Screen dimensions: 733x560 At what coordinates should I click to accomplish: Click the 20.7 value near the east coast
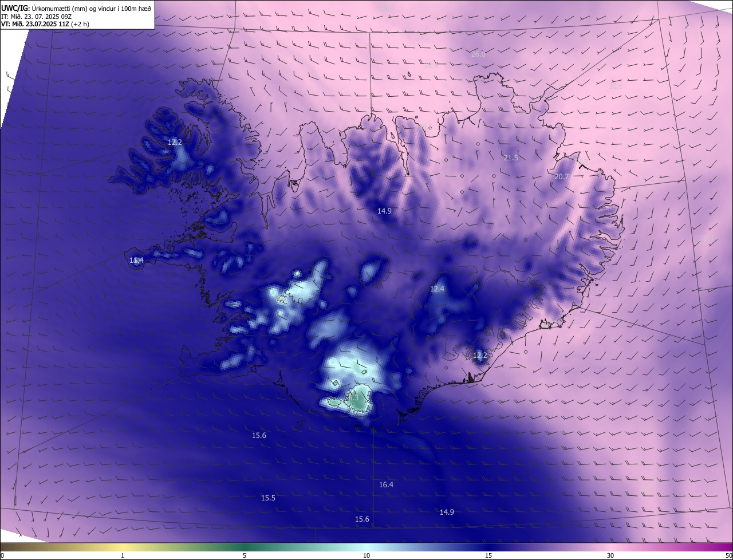(x=561, y=177)
